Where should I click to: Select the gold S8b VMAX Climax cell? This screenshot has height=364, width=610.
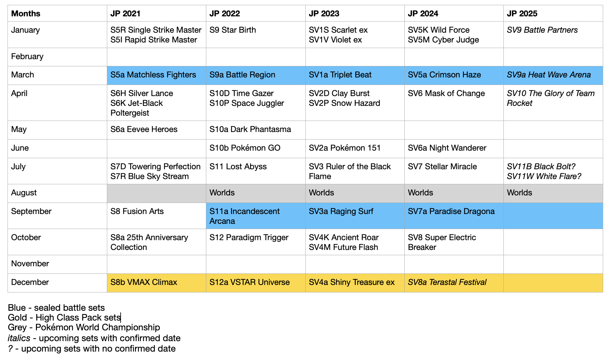(x=156, y=283)
